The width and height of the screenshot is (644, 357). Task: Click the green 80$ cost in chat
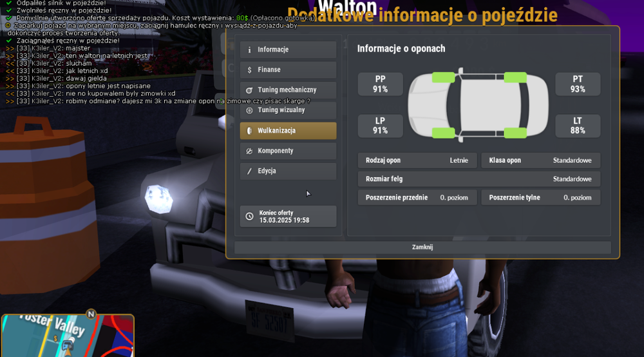pos(242,18)
